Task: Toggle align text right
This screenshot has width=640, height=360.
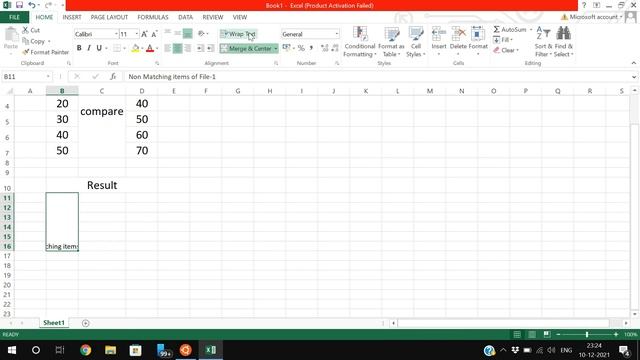Action: point(187,48)
